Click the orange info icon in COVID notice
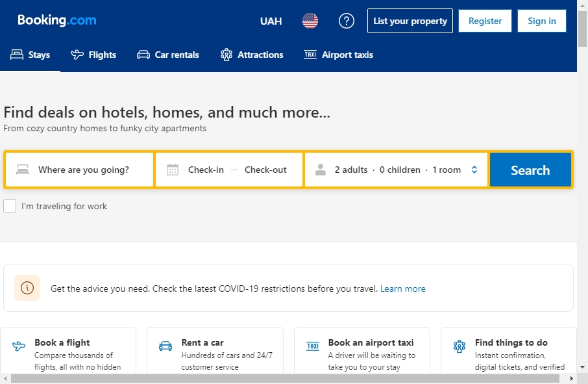This screenshot has height=384, width=588. coord(27,288)
